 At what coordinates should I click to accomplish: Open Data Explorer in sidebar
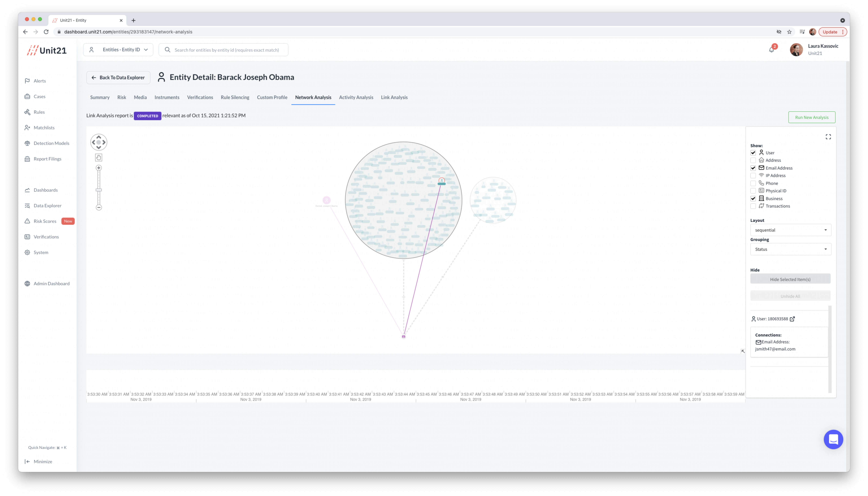[47, 206]
